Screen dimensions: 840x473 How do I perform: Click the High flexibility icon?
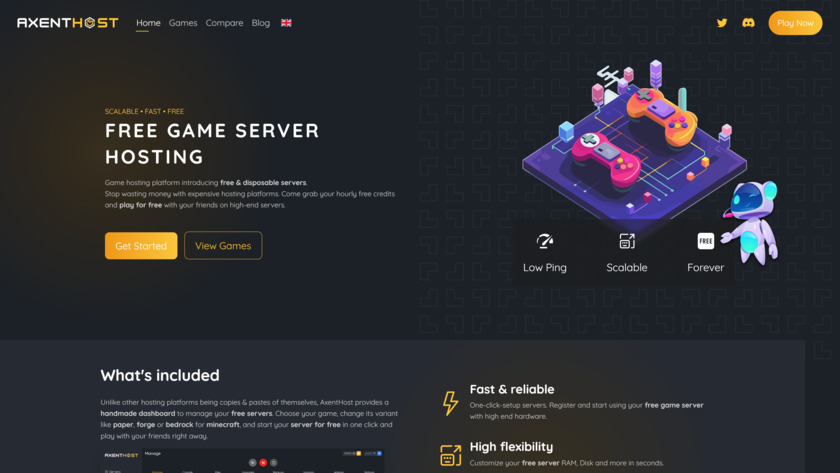pos(451,455)
